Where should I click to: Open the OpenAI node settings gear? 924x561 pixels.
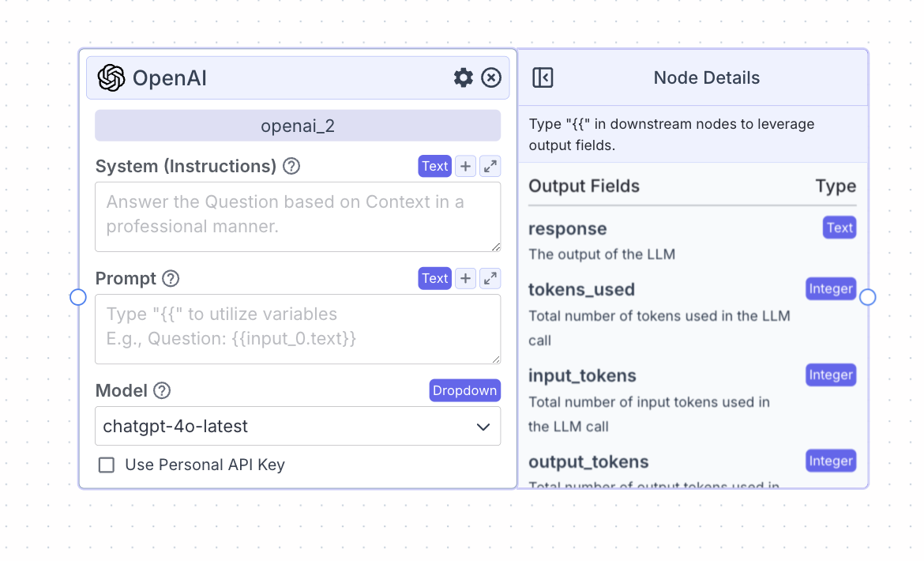click(x=463, y=77)
